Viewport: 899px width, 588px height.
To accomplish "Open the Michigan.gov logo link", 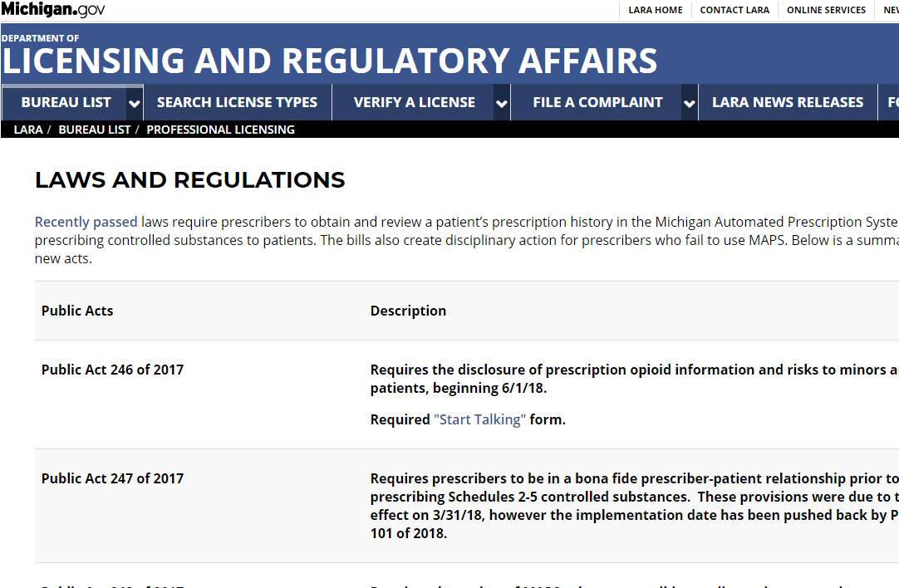I will coord(52,9).
